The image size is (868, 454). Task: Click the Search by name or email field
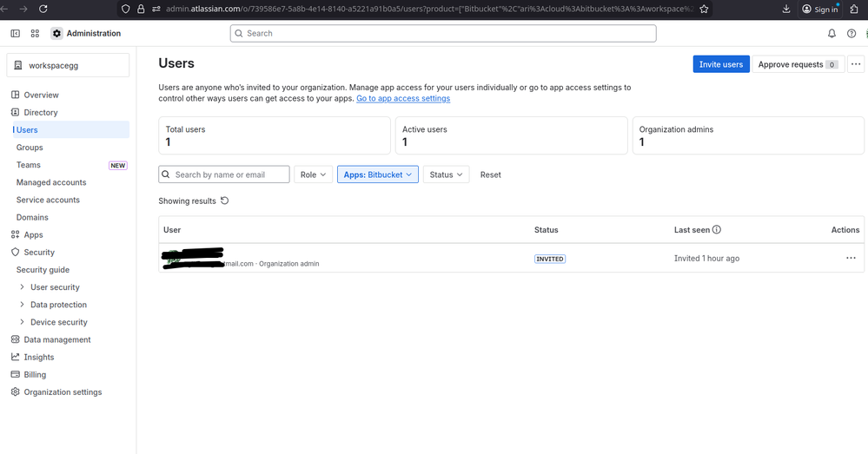[x=223, y=174]
